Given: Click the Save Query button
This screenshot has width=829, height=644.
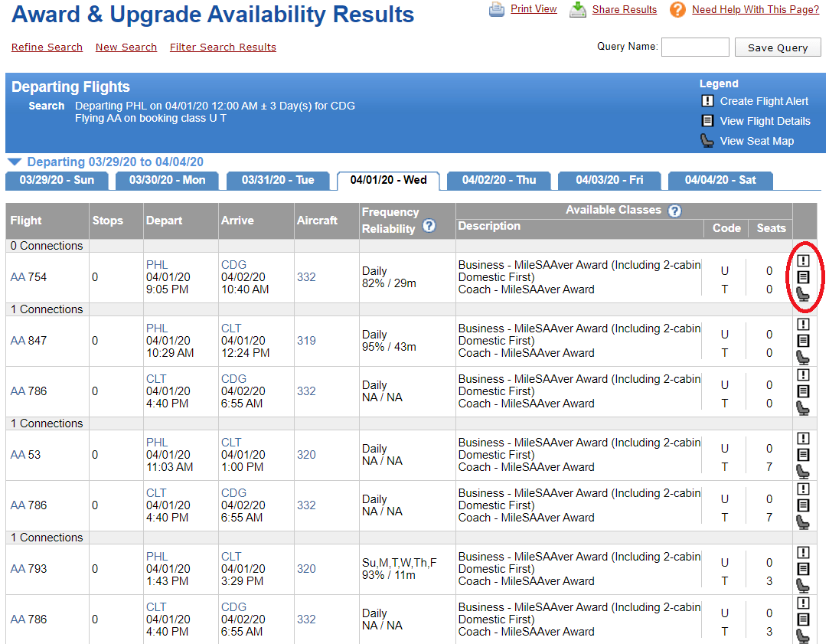Looking at the screenshot, I should tap(778, 47).
